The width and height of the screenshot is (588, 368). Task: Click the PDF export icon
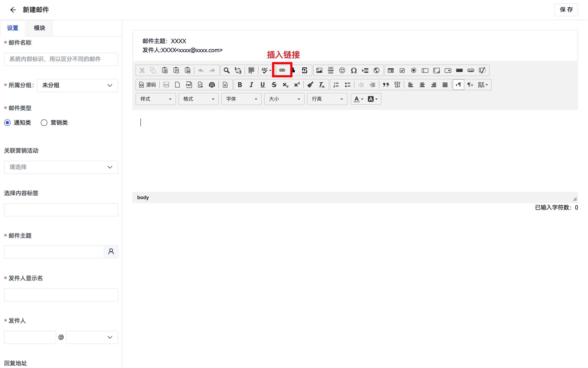click(x=189, y=85)
